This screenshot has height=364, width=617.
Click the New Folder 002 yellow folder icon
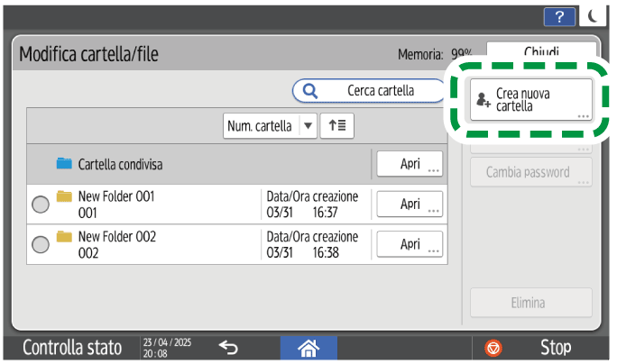pos(64,236)
